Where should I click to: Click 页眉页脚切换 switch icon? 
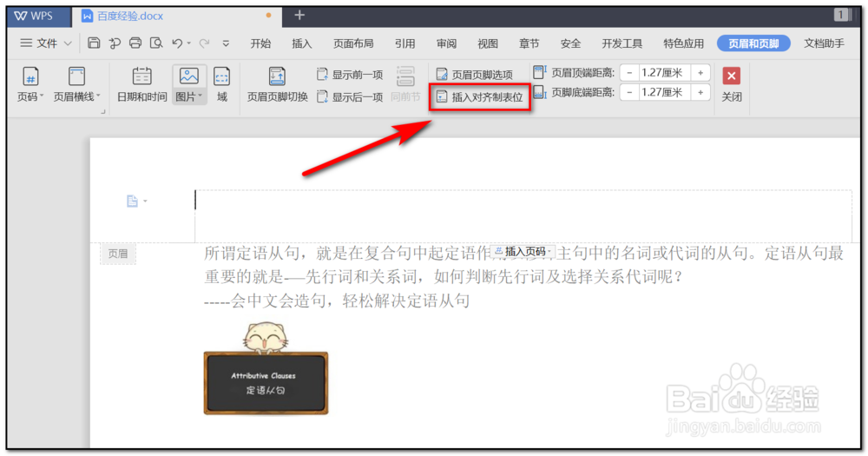point(278,84)
